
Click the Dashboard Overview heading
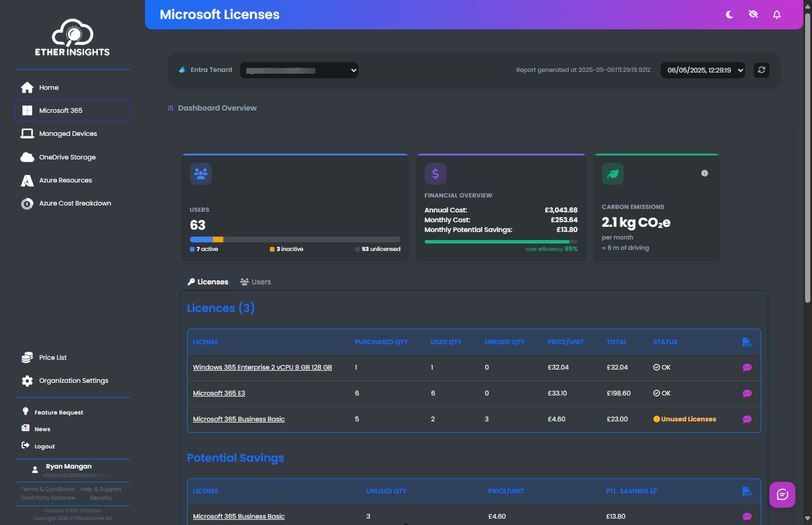(x=217, y=108)
